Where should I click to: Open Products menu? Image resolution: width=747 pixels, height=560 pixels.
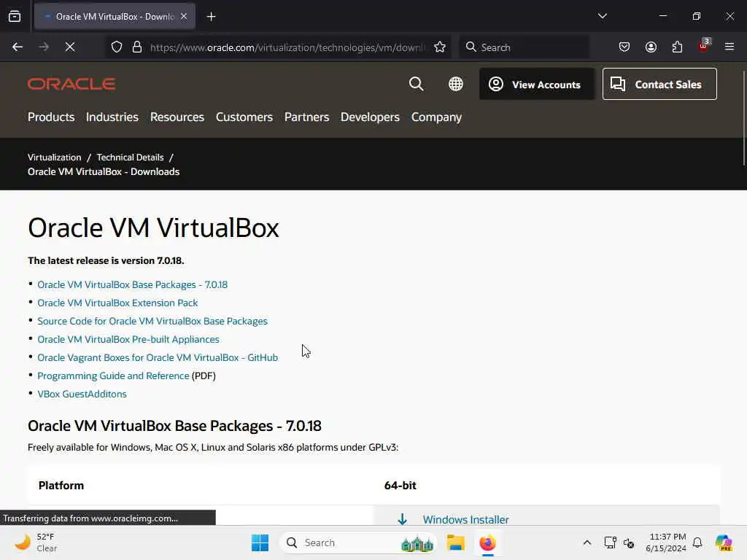coord(51,117)
